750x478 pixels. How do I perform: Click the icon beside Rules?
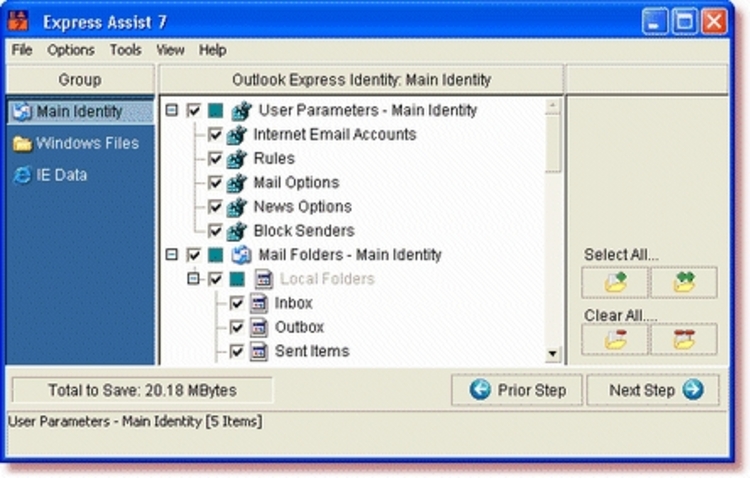pos(237,159)
